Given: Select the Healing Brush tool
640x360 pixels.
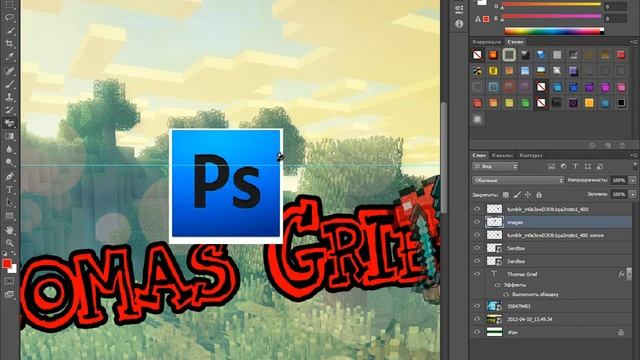Looking at the screenshot, I should coord(9,71).
